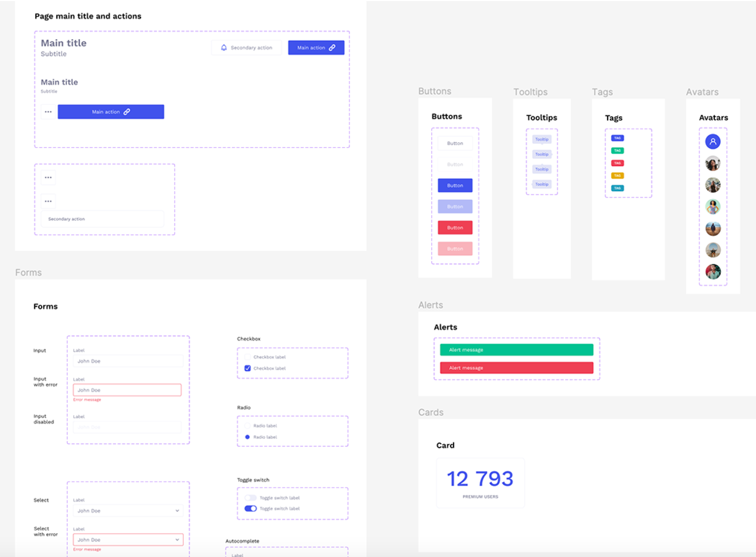This screenshot has width=756, height=557.
Task: Click the green Alert message banner
Action: click(516, 350)
